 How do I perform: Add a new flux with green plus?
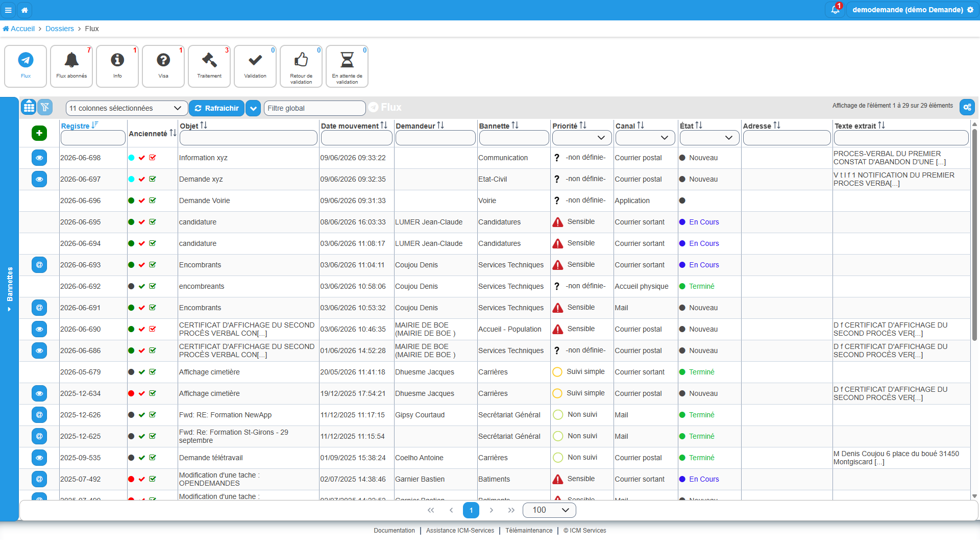point(39,133)
